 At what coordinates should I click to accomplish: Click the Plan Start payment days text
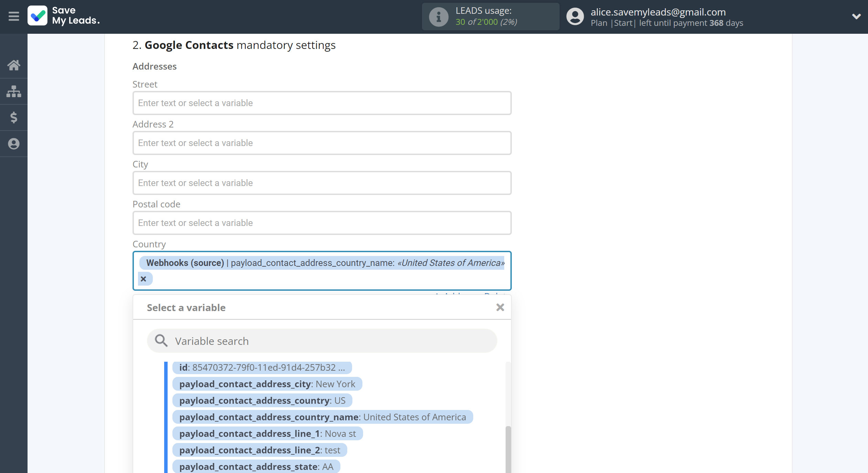pyautogui.click(x=667, y=23)
